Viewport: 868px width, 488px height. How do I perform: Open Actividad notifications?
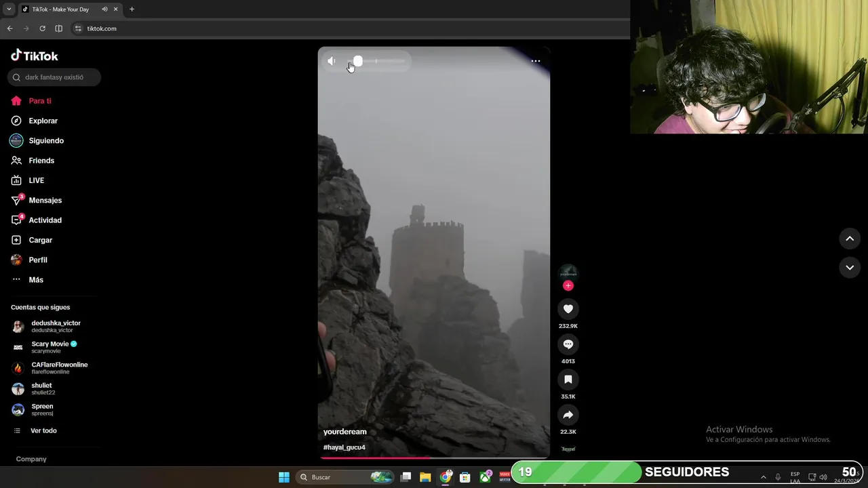pos(37,220)
